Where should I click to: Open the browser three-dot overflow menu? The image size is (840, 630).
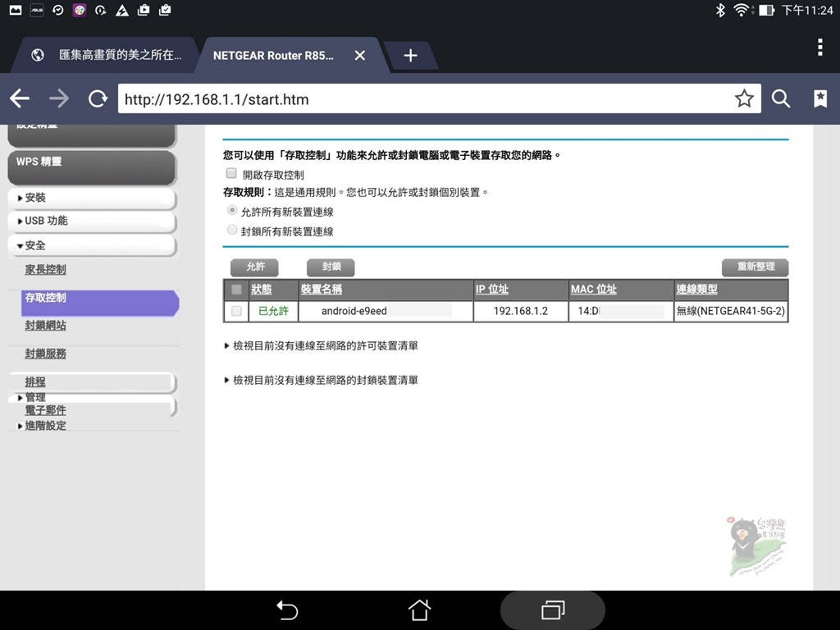(x=820, y=47)
